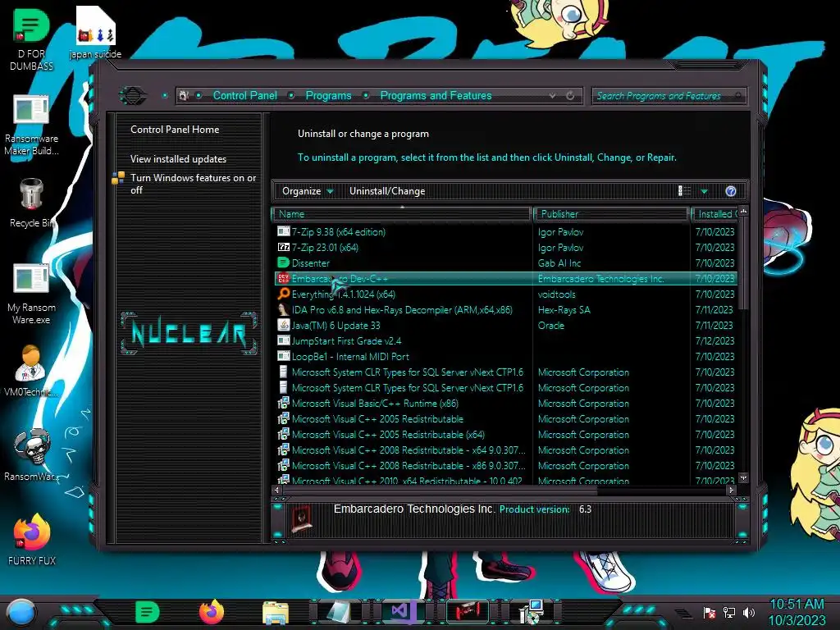Open the VM0Technic desktop icon
Viewport: 840px width, 630px height.
(x=31, y=371)
